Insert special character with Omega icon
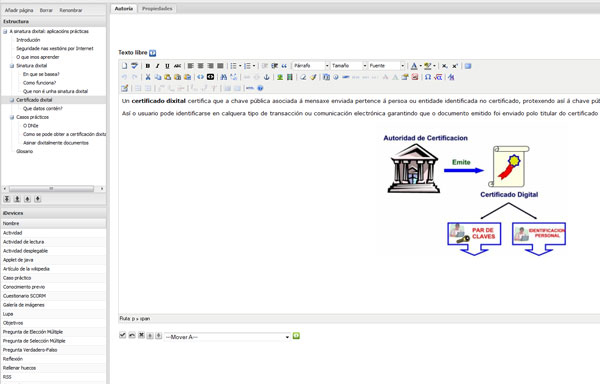The image size is (600, 384). pos(428,77)
